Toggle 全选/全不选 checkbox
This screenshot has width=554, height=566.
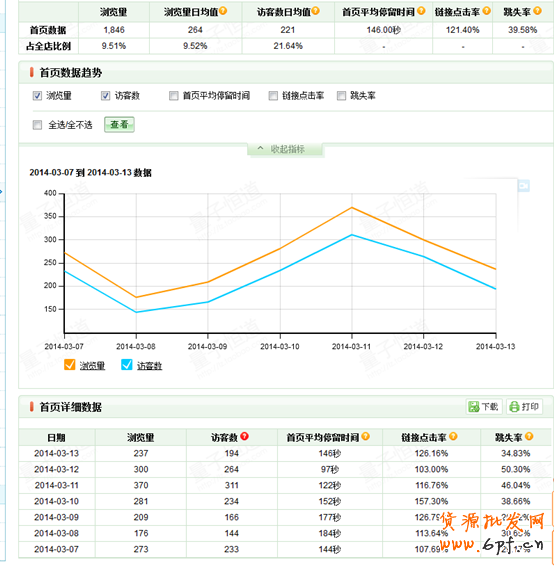[37, 125]
